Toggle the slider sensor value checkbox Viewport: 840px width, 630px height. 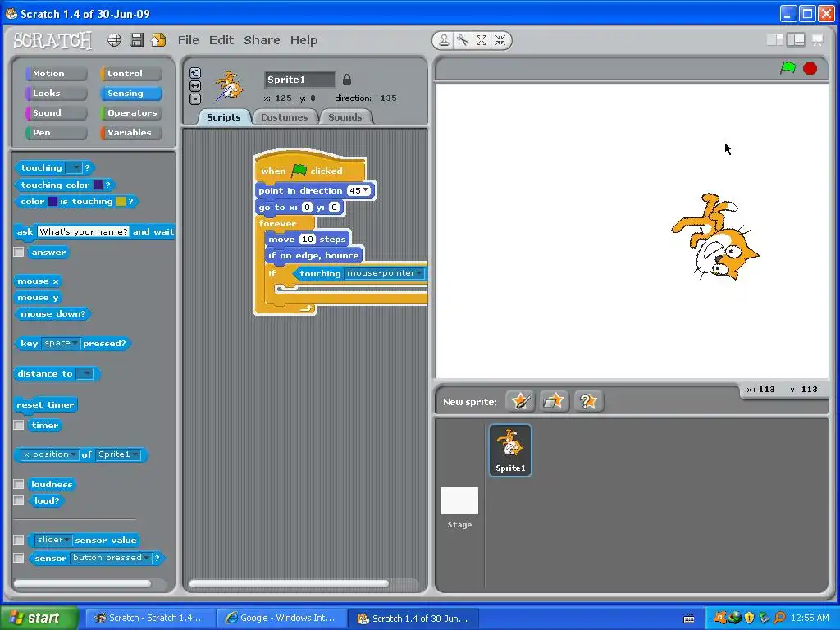19,540
